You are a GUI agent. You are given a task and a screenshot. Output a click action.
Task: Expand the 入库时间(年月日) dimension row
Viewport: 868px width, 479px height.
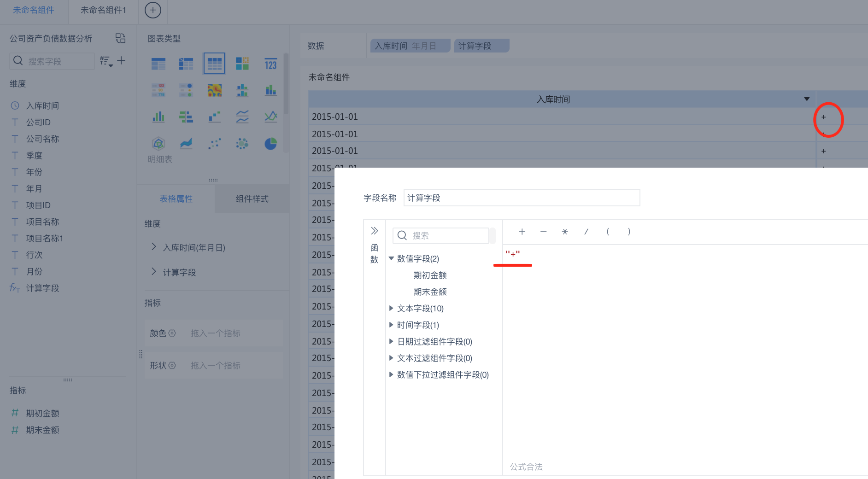tap(153, 247)
